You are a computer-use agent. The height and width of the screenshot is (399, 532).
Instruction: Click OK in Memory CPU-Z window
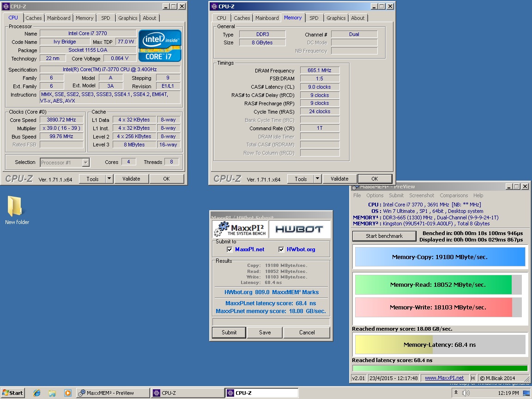pos(375,179)
